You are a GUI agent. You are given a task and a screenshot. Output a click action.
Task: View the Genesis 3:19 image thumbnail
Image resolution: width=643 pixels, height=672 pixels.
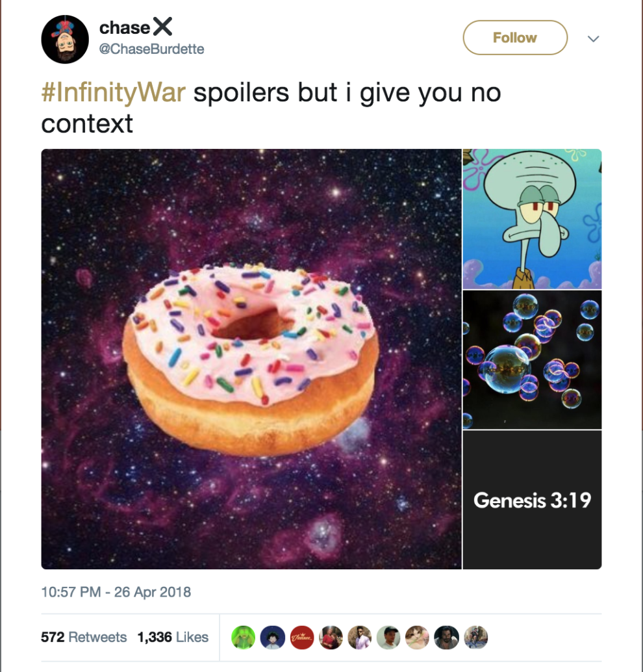(x=532, y=500)
